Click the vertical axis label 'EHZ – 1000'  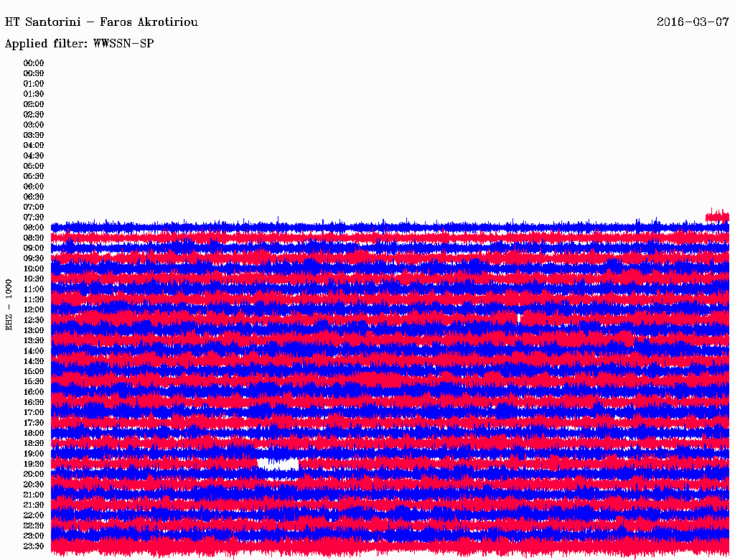point(9,305)
